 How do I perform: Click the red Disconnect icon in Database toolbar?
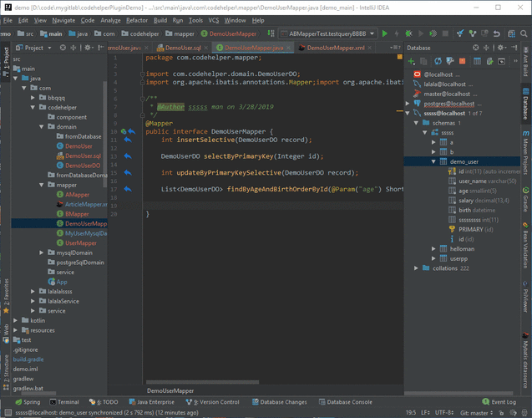point(462,61)
